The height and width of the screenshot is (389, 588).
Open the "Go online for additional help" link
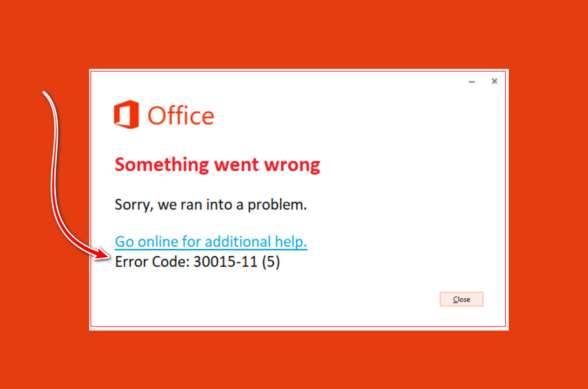[211, 242]
